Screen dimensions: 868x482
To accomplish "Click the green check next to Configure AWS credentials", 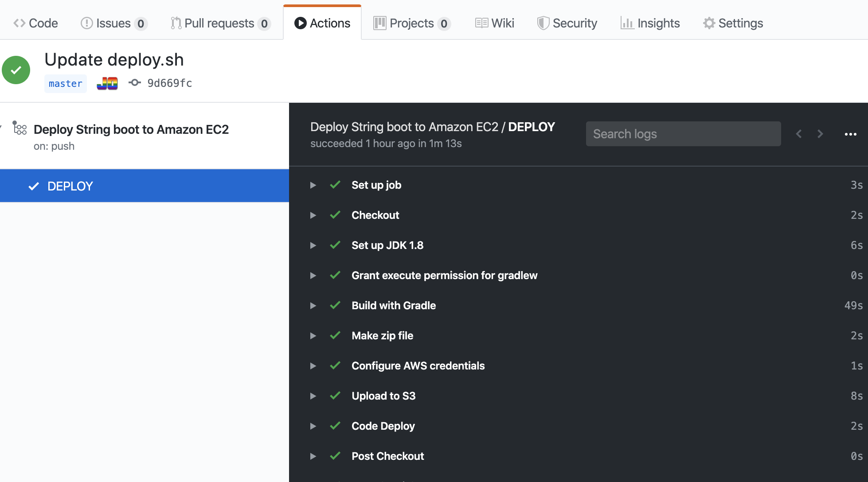I will [335, 365].
